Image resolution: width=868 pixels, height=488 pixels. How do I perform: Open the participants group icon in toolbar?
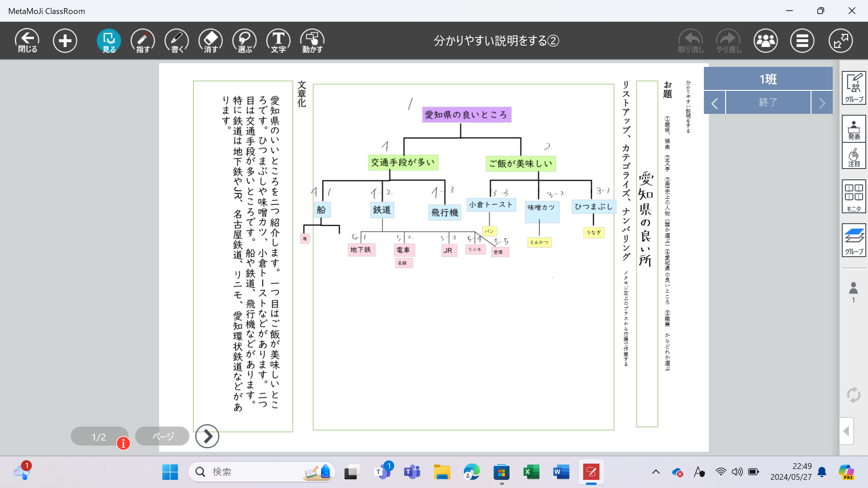point(765,41)
